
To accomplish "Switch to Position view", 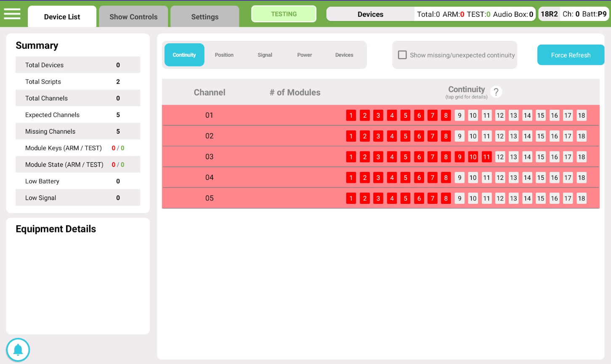I will click(224, 55).
